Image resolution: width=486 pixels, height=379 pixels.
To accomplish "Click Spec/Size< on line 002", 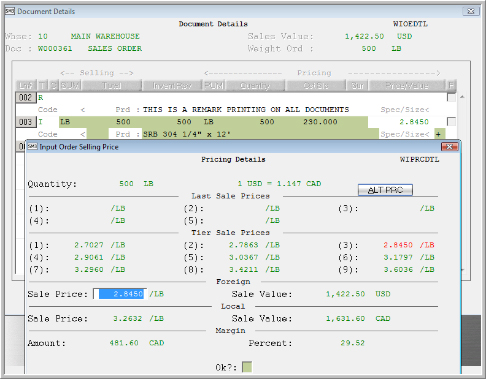I will tap(405, 110).
